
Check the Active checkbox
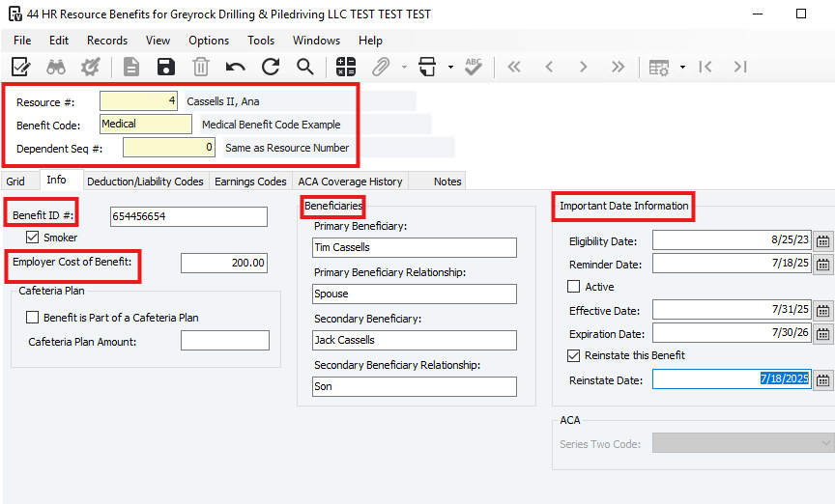(573, 287)
